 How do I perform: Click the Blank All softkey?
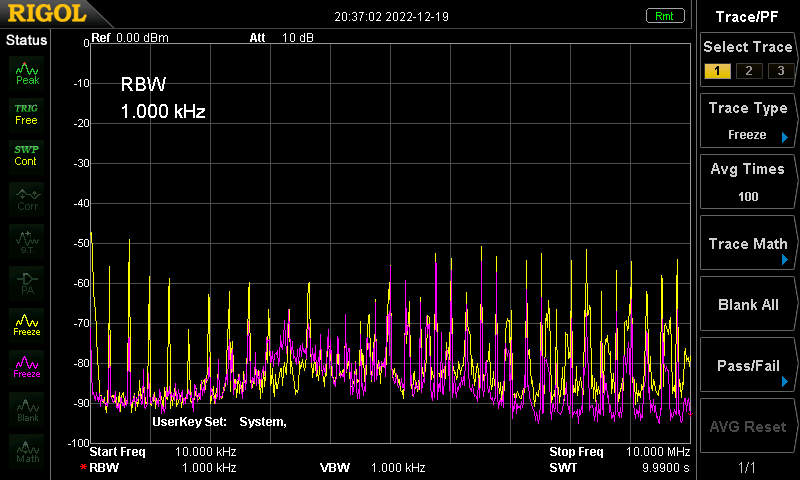click(x=748, y=305)
